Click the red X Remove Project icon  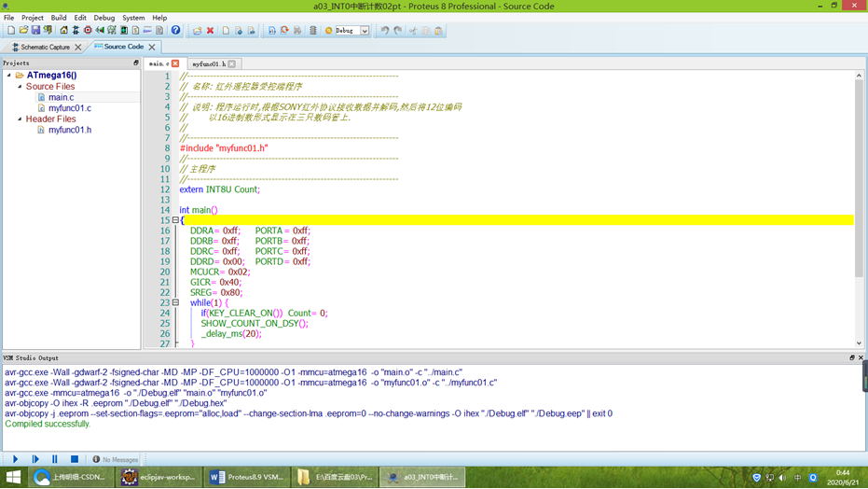211,31
